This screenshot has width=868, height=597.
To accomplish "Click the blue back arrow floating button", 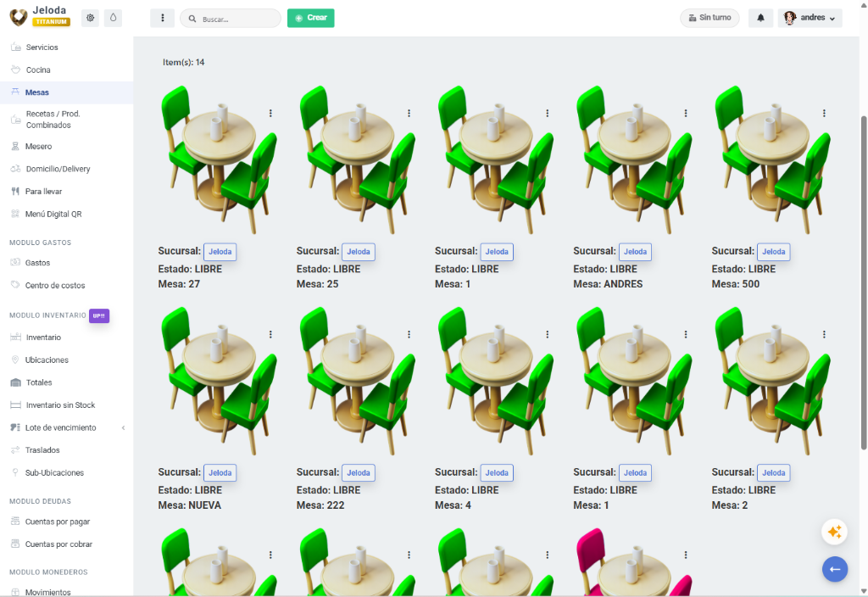I will [x=835, y=569].
